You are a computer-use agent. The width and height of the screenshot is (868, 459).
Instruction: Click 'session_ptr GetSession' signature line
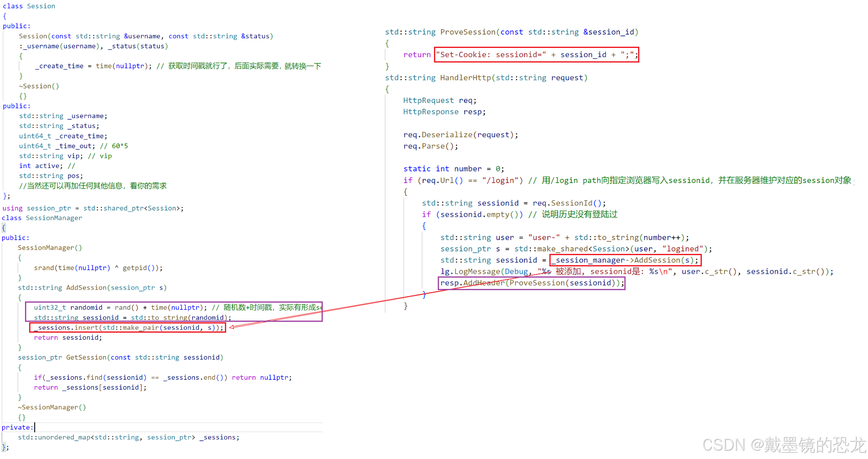(120, 357)
